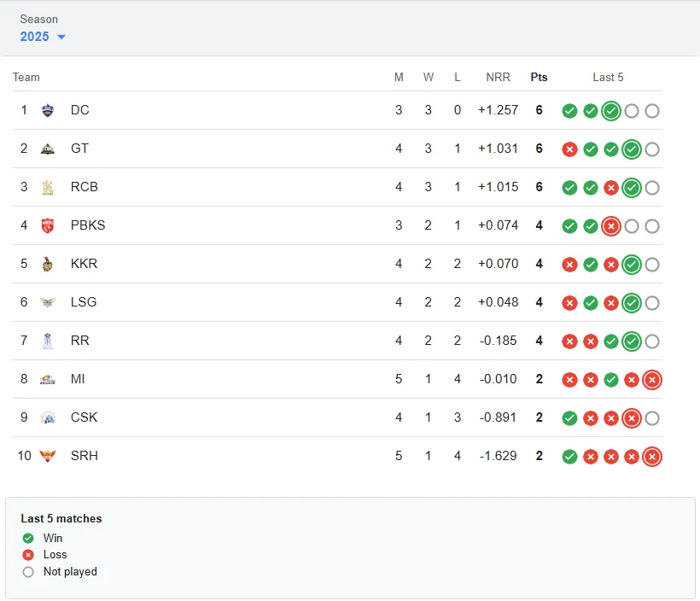Click LSG's highlighted latest win icon

[632, 303]
